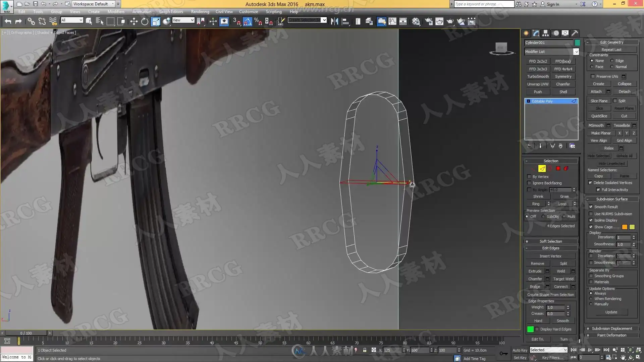Expand the Soft Selection rollout
This screenshot has width=644, height=362.
(550, 241)
